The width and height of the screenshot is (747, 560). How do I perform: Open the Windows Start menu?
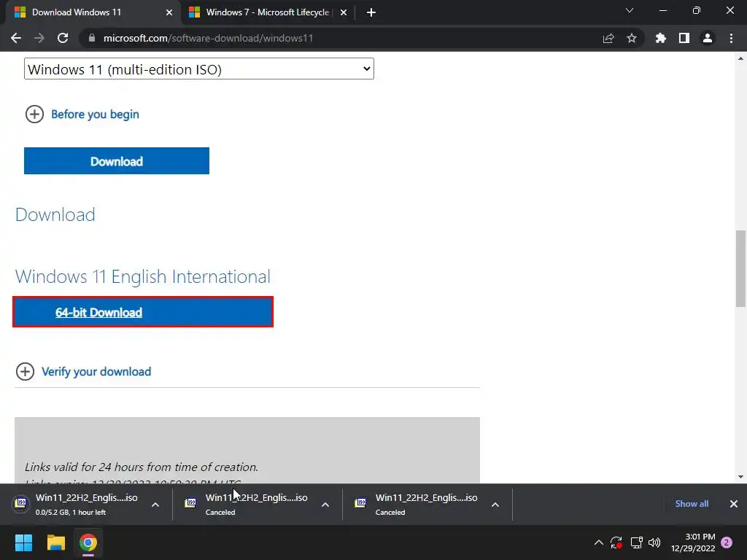[x=23, y=542]
